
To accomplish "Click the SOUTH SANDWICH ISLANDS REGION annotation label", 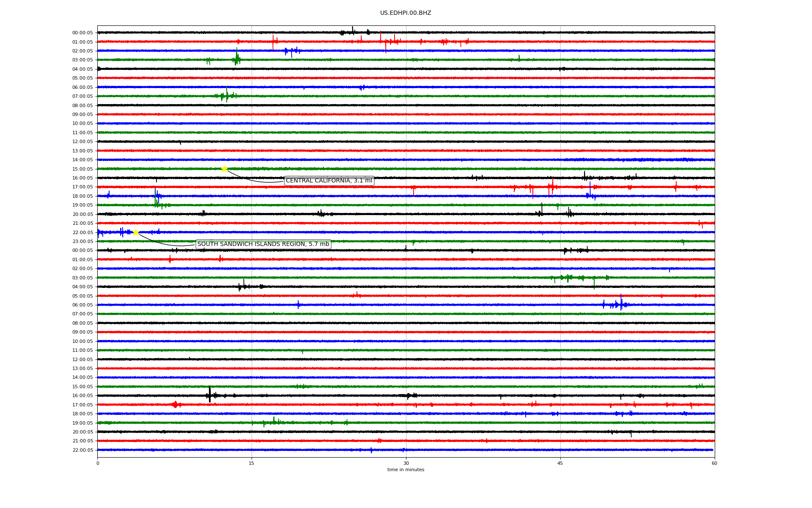I will [263, 244].
